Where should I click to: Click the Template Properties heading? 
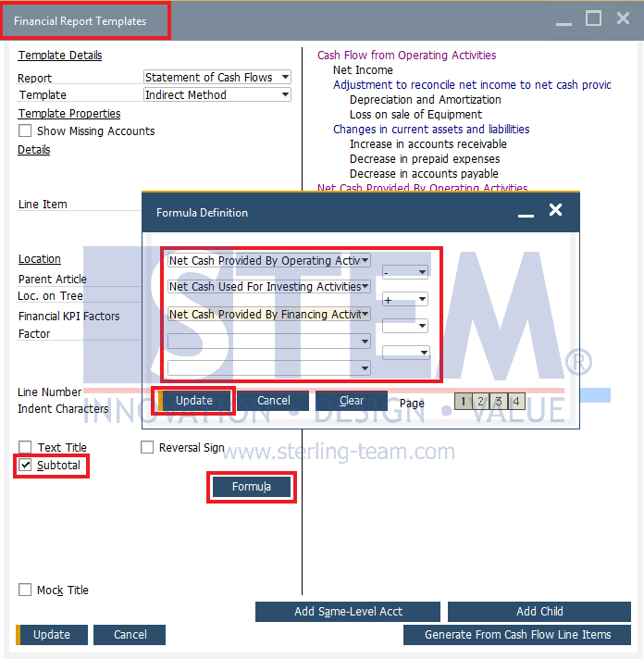pos(69,114)
